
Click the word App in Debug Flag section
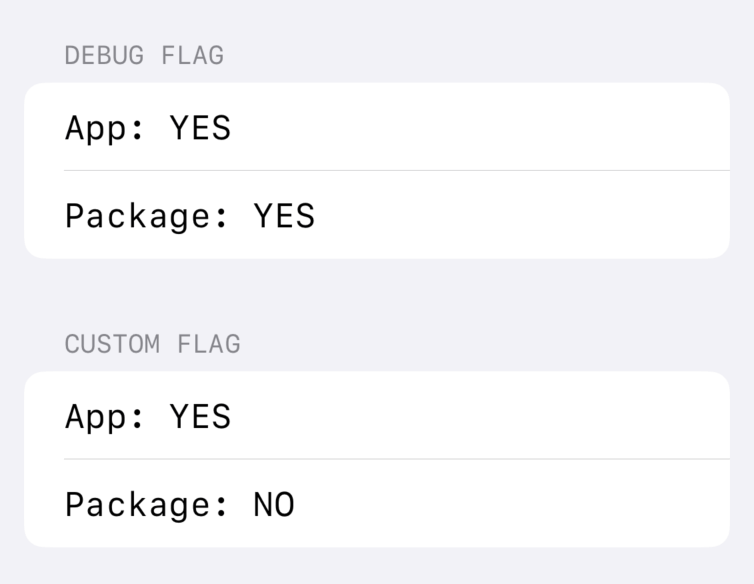pyautogui.click(x=96, y=130)
